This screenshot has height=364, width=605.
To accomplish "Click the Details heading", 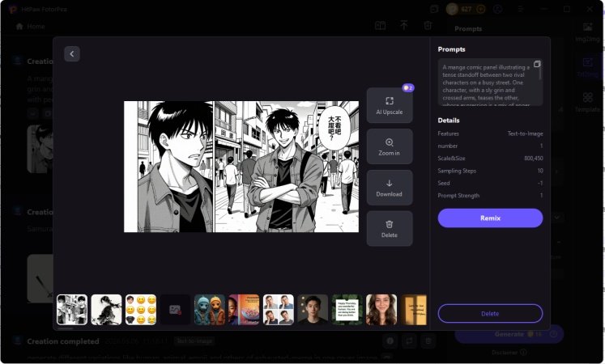I will click(449, 121).
